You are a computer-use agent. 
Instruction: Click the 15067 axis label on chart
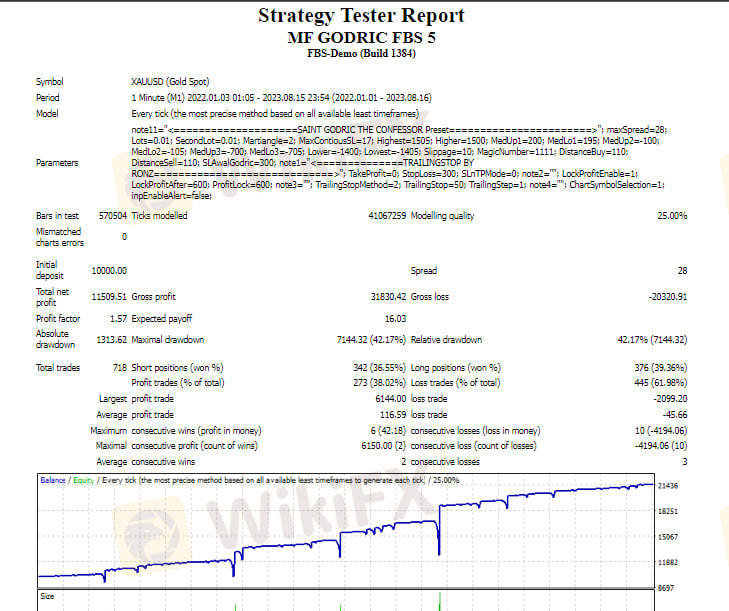(x=668, y=537)
